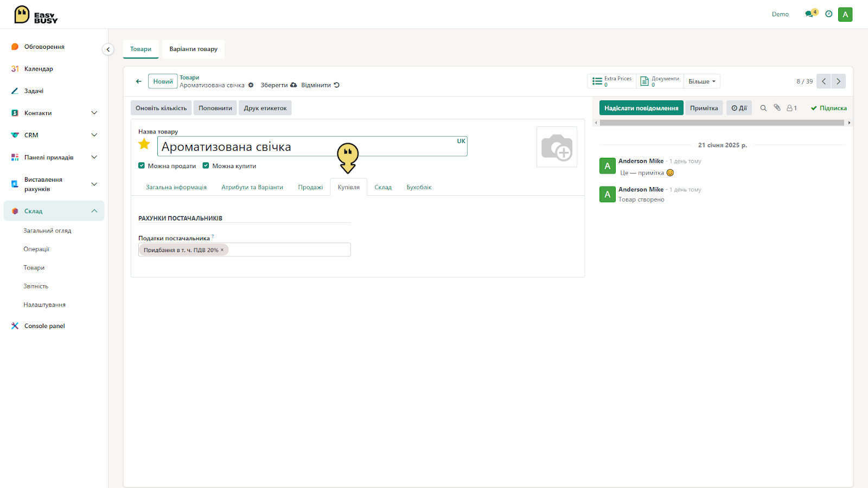This screenshot has width=868, height=488.
Task: Go back with the left arrow icon
Action: pos(138,81)
